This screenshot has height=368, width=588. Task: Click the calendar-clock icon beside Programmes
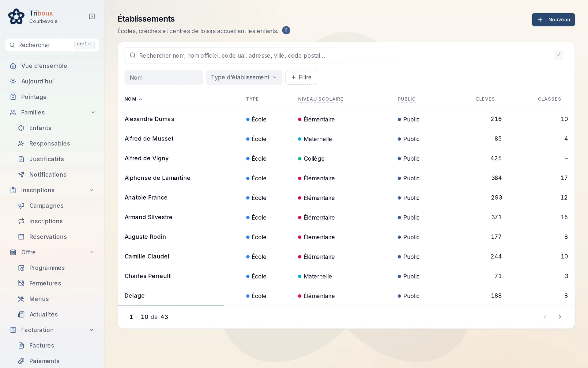(x=21, y=268)
